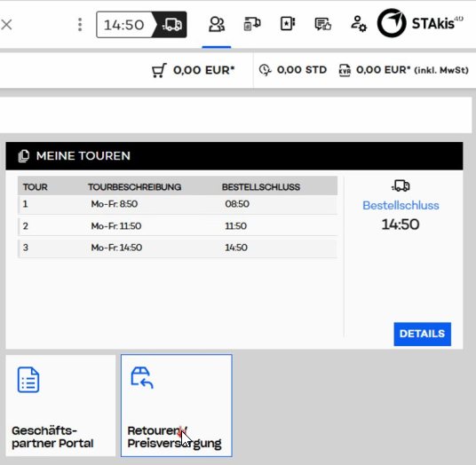Image resolution: width=476 pixels, height=465 pixels.
Task: Open the three-dot overflow menu
Action: 80,25
